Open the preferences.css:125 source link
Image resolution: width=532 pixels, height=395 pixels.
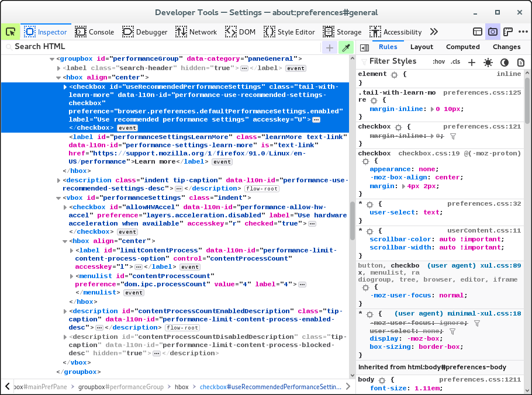tap(482, 92)
